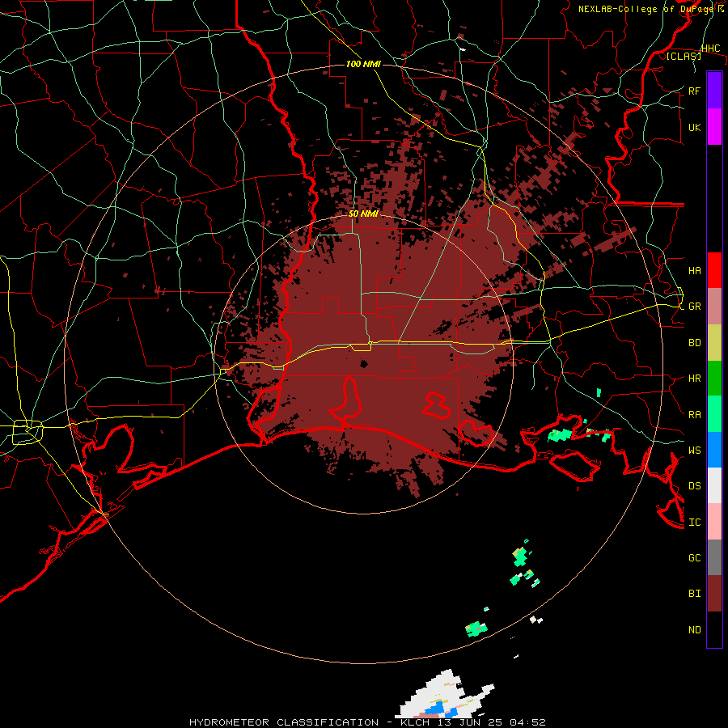Select the white DS legend swatch
Screen dimensions: 728x728
(714, 485)
